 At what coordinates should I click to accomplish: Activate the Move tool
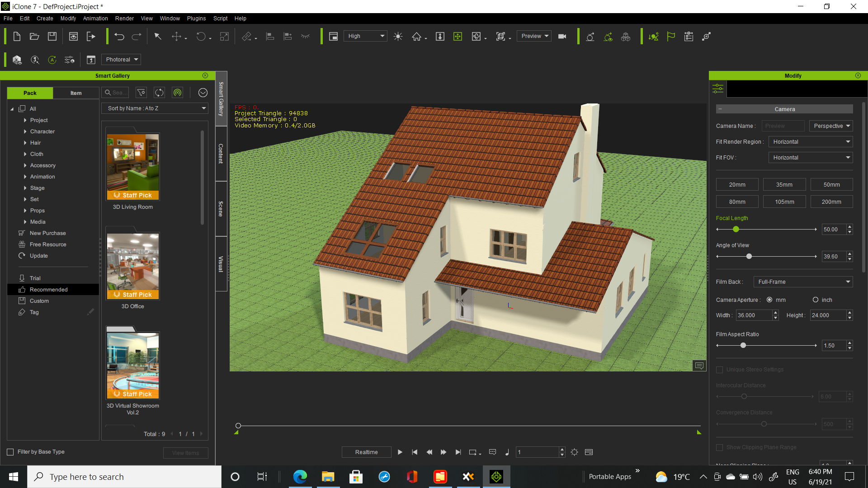177,37
